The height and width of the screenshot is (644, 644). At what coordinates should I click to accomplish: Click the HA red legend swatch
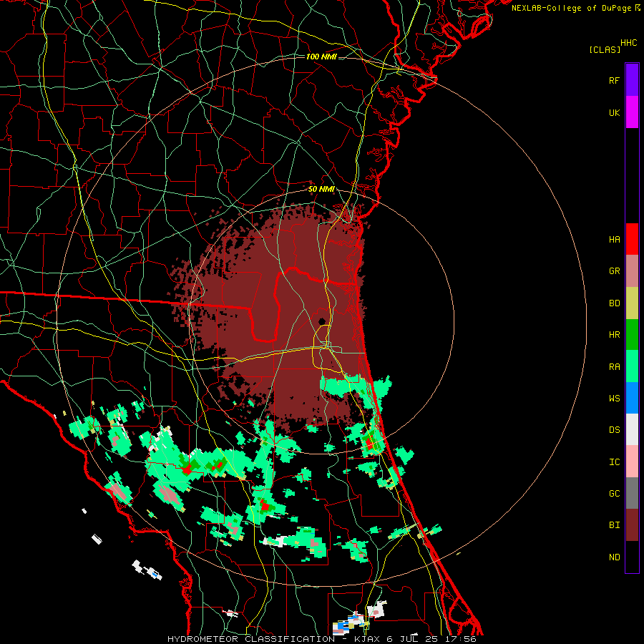[632, 239]
